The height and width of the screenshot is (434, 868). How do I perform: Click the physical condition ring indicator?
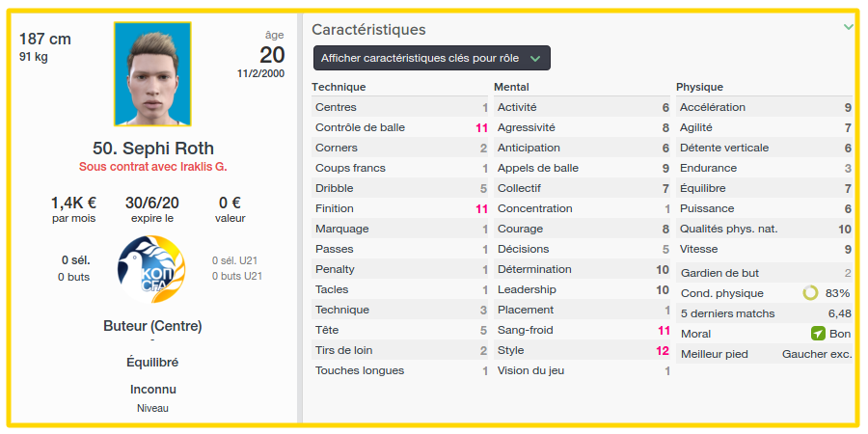810,293
